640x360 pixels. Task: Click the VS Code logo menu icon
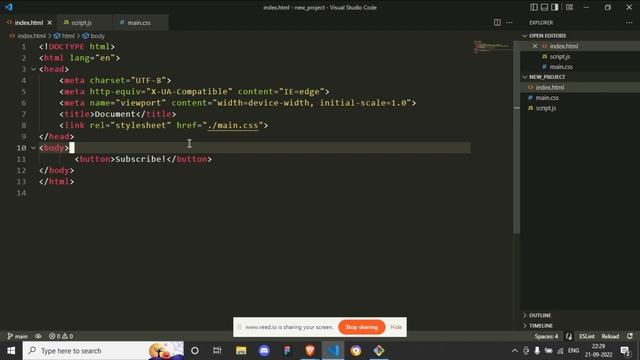pyautogui.click(x=9, y=7)
